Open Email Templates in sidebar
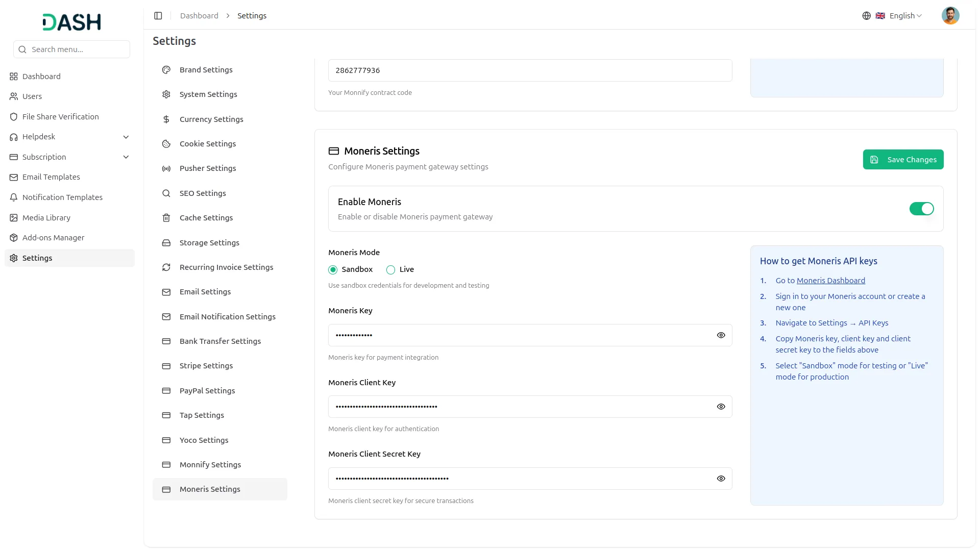 pyautogui.click(x=69, y=177)
